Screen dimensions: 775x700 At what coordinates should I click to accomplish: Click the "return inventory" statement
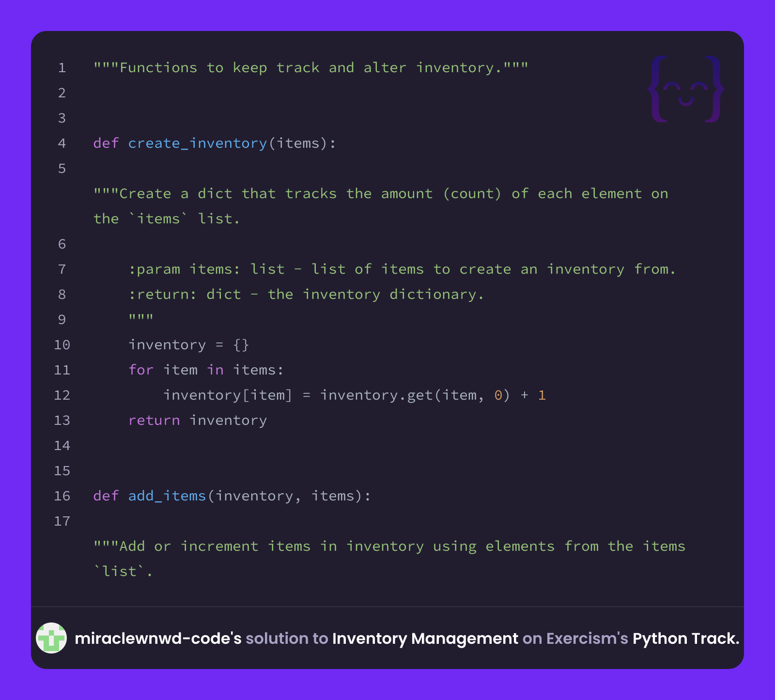198,420
